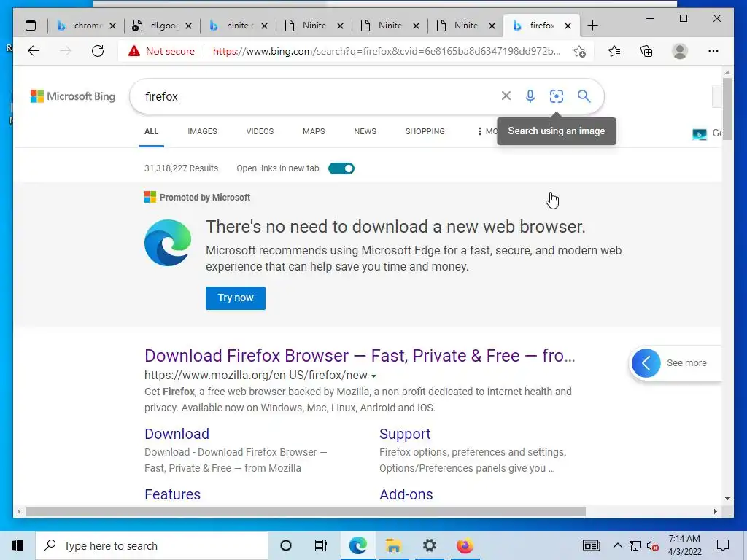Open the profile avatar icon

[x=680, y=51]
